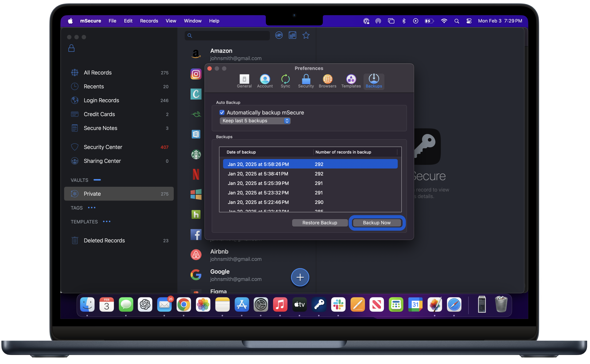Click the blue add record plus button
The height and width of the screenshot is (364, 590).
[300, 277]
